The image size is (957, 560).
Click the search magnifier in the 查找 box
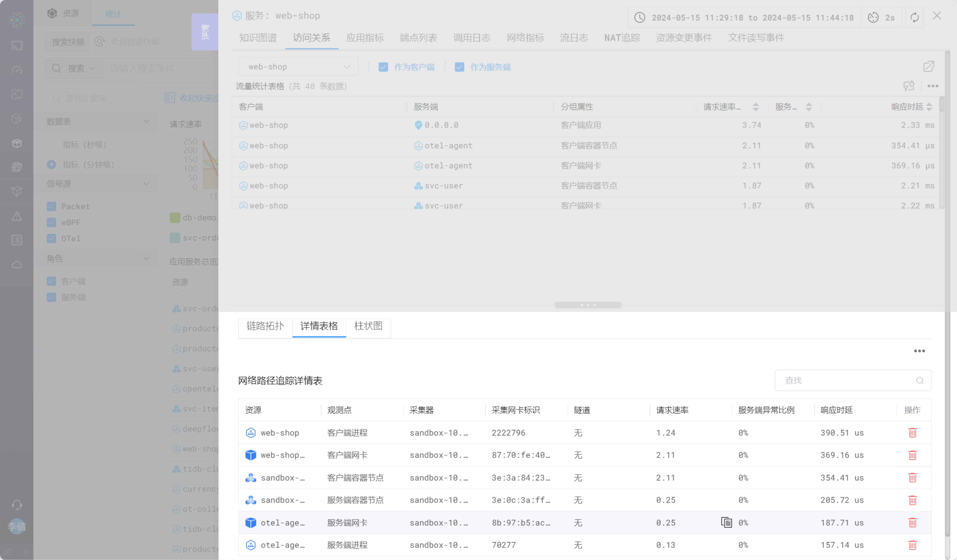919,380
